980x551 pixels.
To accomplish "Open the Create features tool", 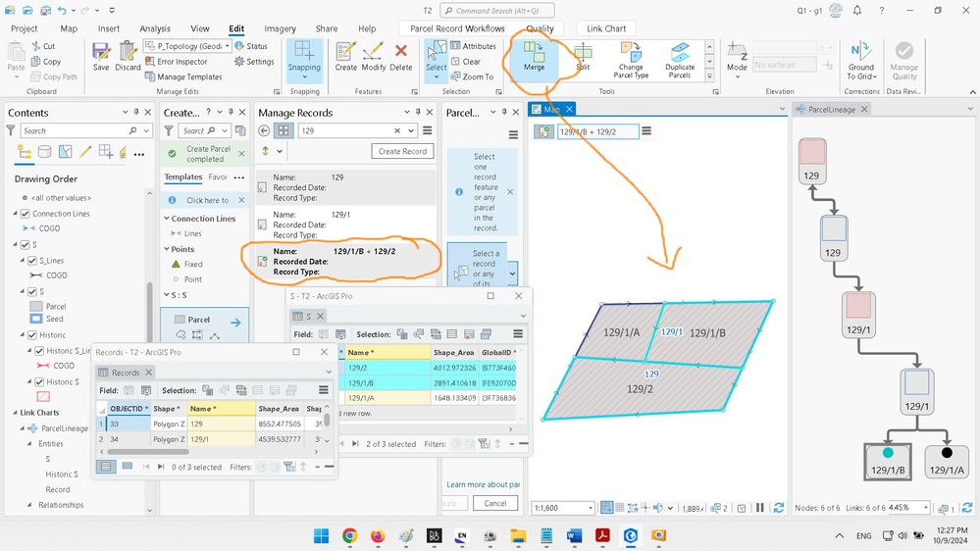I will [345, 56].
